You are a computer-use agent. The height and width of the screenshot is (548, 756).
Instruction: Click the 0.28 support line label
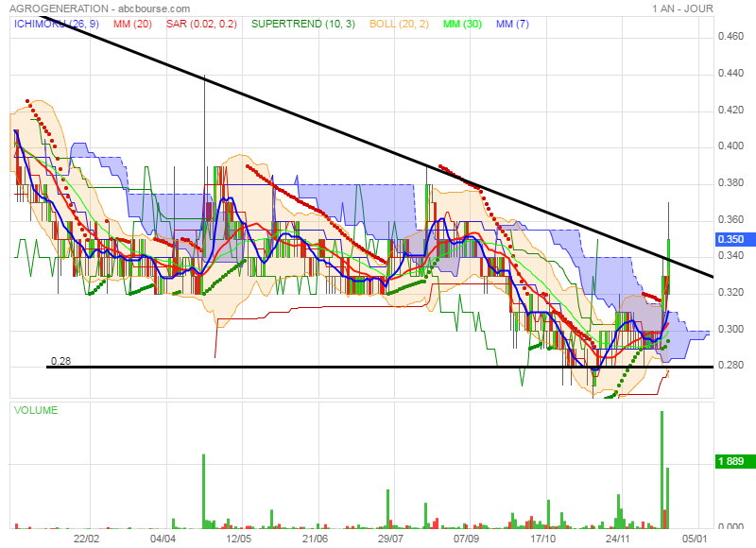pos(60,361)
